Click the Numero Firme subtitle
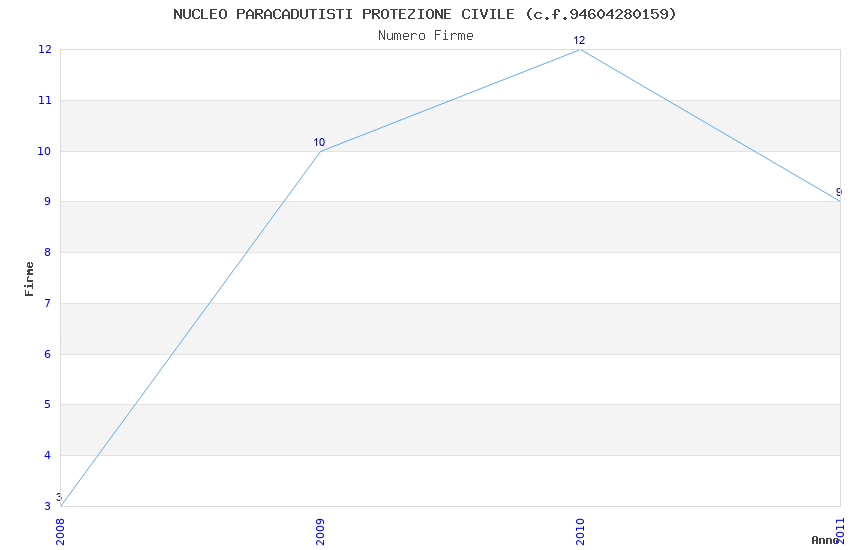The height and width of the screenshot is (550, 850). pos(425,35)
